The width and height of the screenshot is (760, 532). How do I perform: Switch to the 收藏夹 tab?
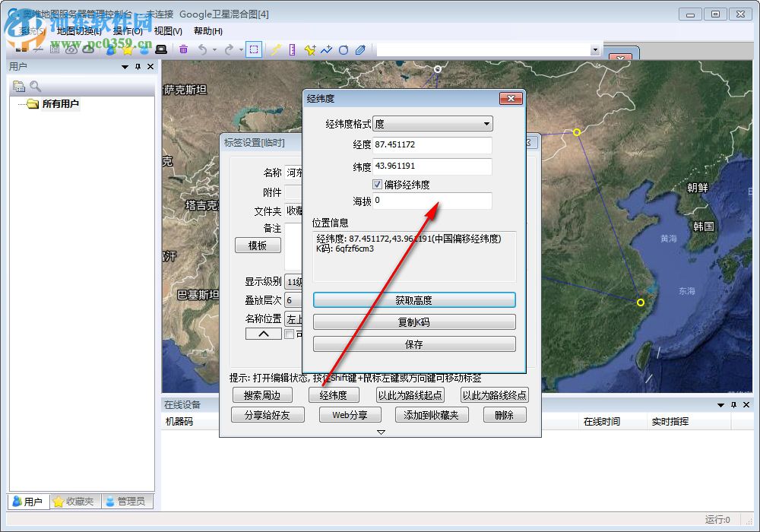pyautogui.click(x=74, y=501)
